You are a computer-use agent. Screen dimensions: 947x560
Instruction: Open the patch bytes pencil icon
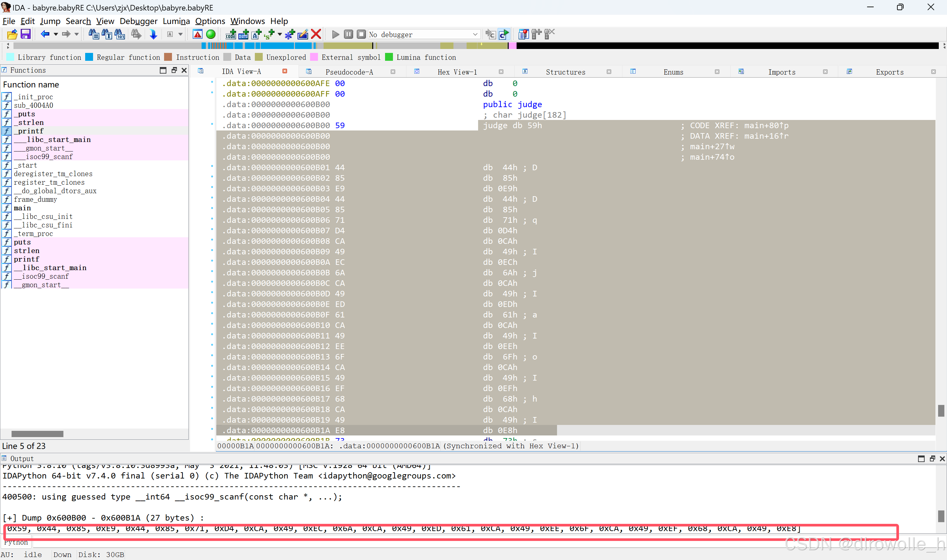[x=303, y=34]
